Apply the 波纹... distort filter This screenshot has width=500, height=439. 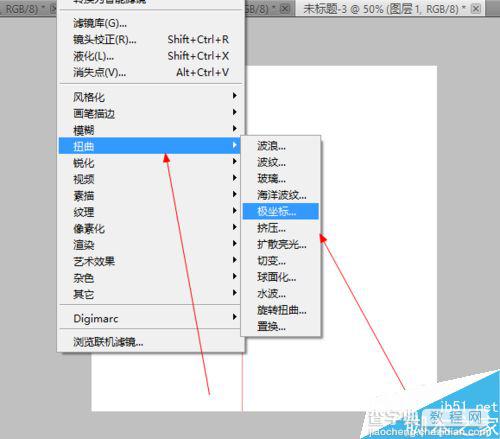281,162
